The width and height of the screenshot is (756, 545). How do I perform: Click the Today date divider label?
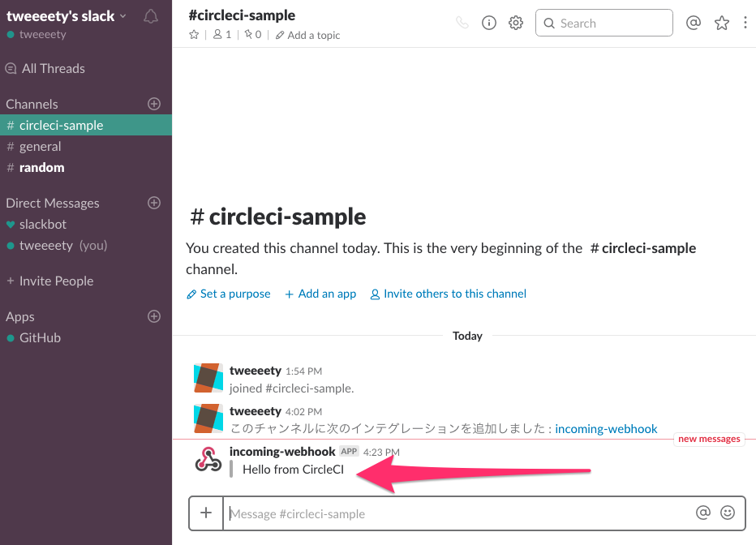(x=467, y=336)
